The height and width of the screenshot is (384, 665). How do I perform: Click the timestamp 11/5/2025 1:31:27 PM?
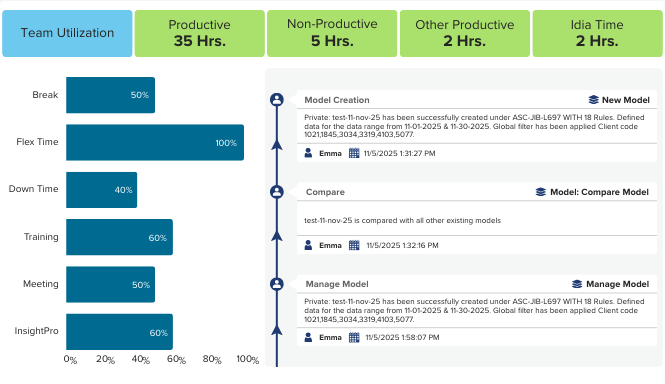(x=400, y=154)
